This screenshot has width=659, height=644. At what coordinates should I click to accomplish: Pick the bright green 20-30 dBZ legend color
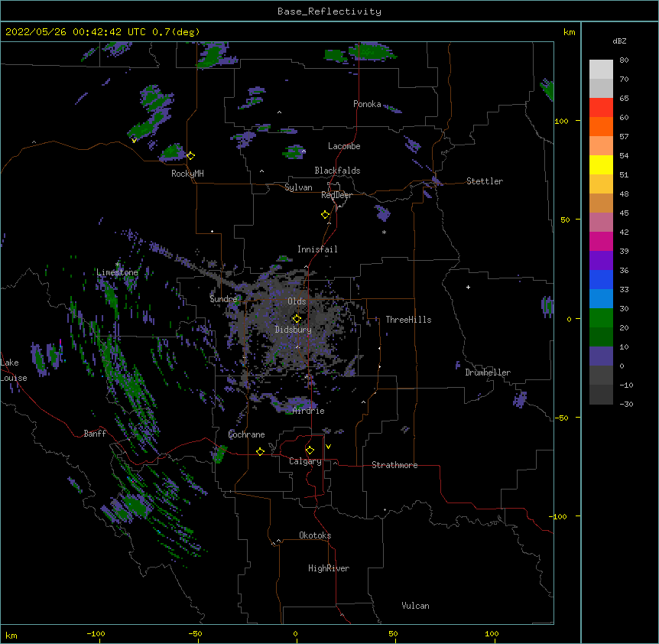coord(601,318)
